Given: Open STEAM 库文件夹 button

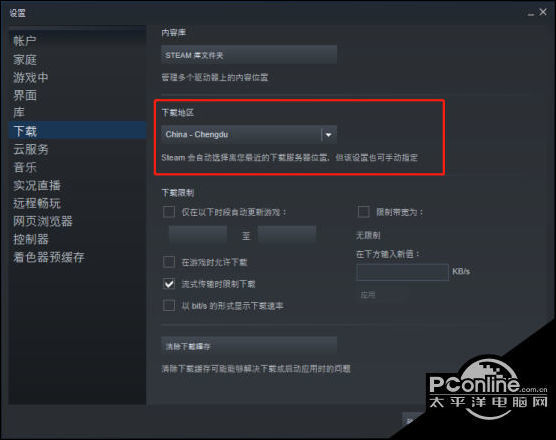Looking at the screenshot, I should [249, 55].
